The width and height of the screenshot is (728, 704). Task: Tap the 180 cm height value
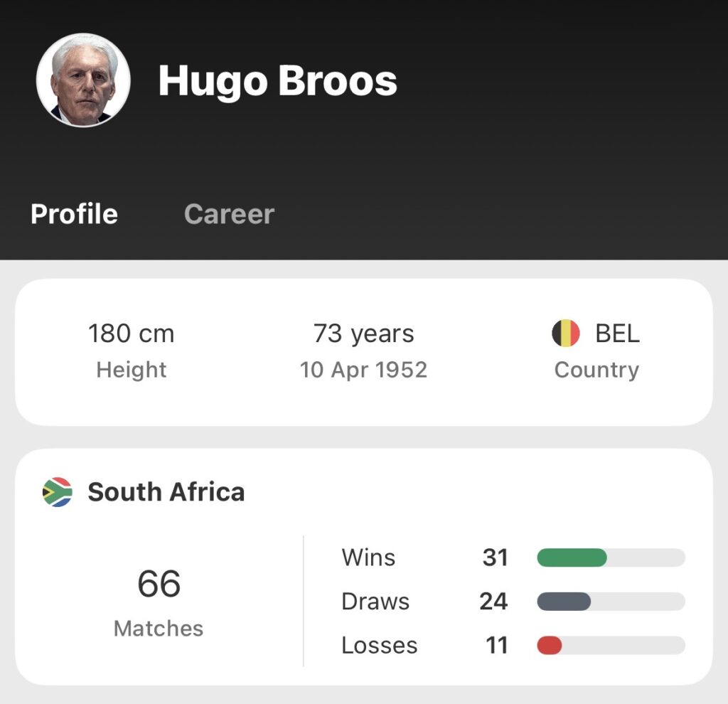click(131, 334)
